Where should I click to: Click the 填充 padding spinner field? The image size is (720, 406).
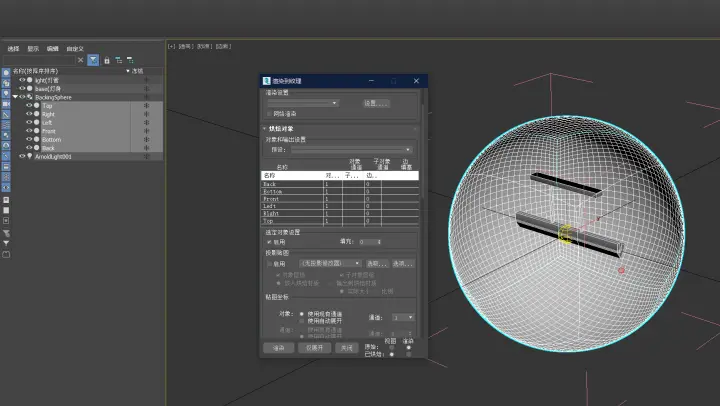(370, 242)
